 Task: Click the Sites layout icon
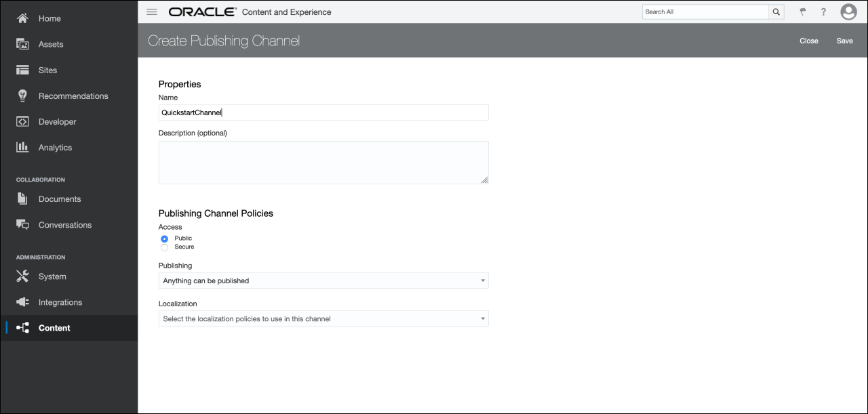[22, 70]
